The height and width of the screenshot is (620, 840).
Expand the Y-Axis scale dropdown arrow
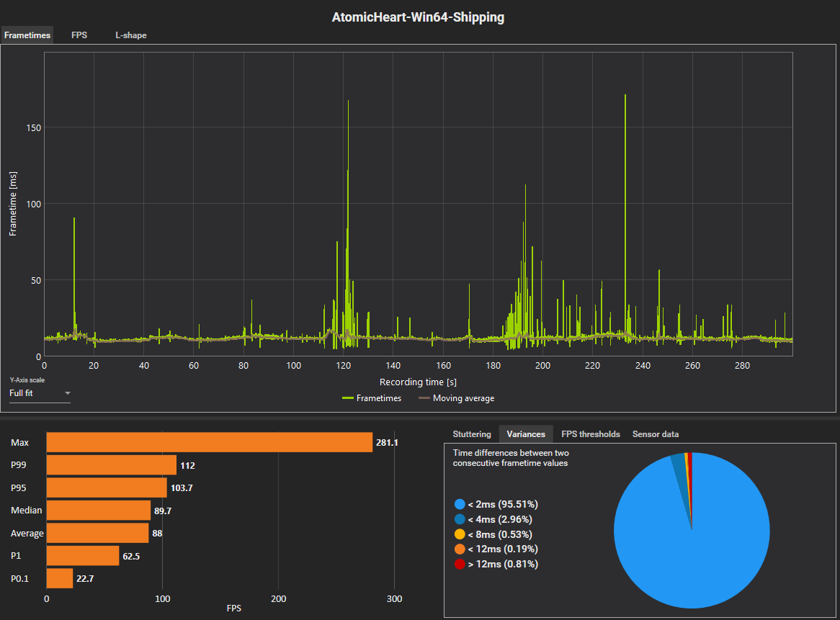tap(68, 393)
